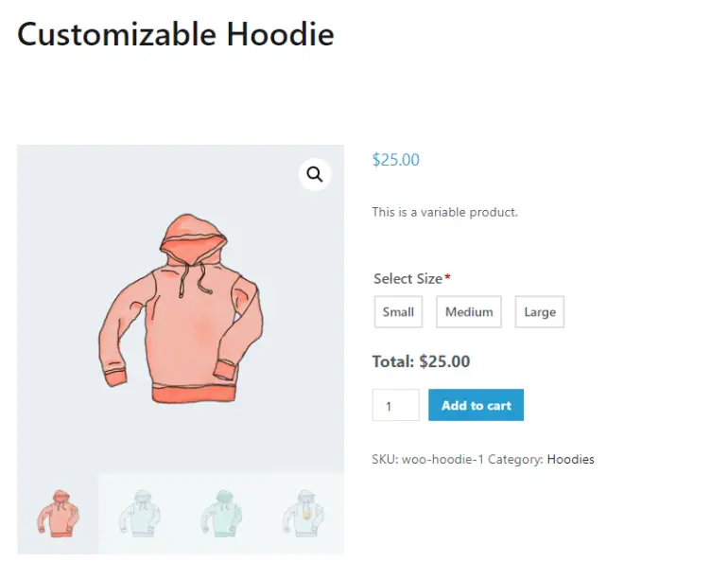Click the Customizable Hoodie page title

pyautogui.click(x=176, y=34)
